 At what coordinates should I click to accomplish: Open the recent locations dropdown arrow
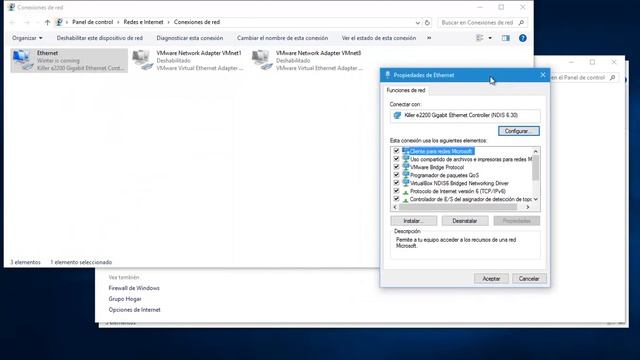38,22
